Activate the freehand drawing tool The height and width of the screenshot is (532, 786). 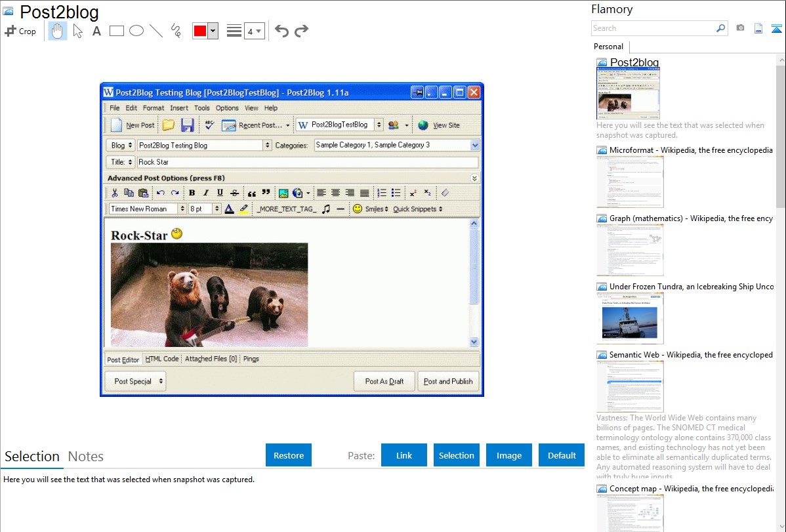tap(176, 31)
